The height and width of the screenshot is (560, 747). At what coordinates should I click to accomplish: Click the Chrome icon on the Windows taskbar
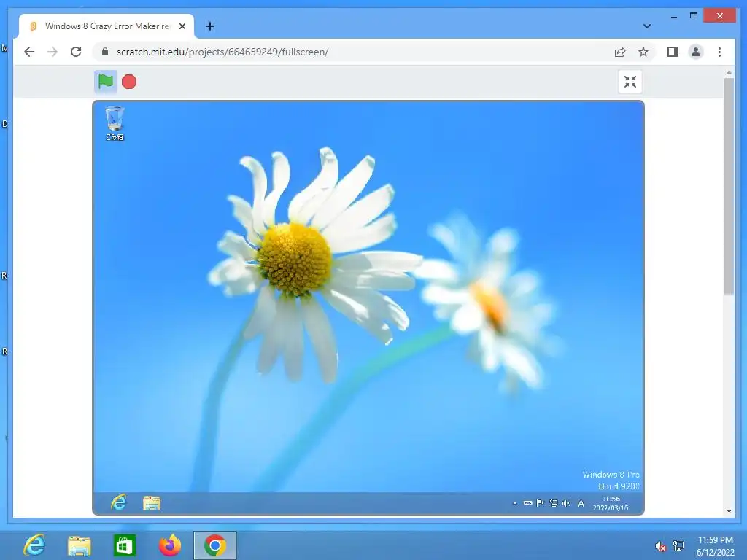coord(215,545)
